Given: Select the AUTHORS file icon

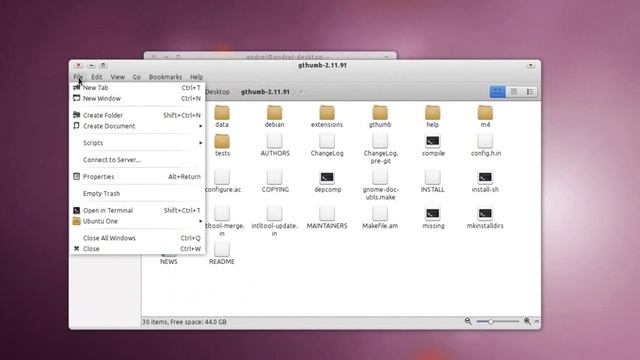Looking at the screenshot, I should (274, 141).
